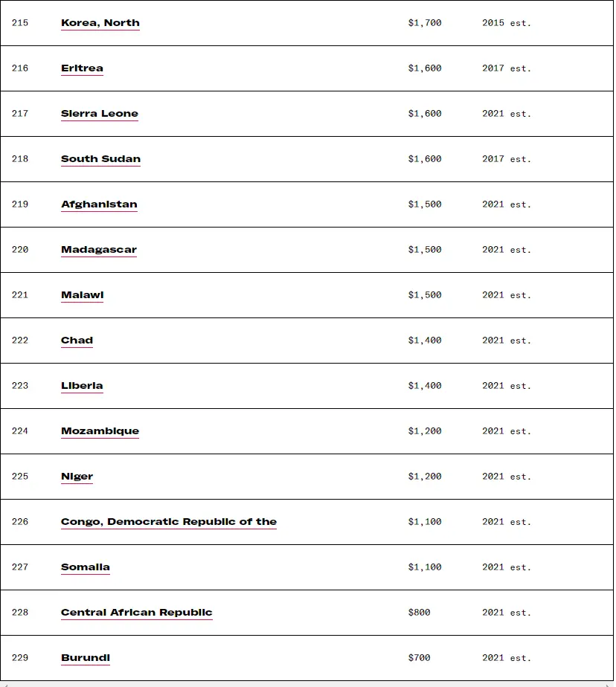Click rank number 215 in the table
The width and height of the screenshot is (616, 687).
coord(20,23)
